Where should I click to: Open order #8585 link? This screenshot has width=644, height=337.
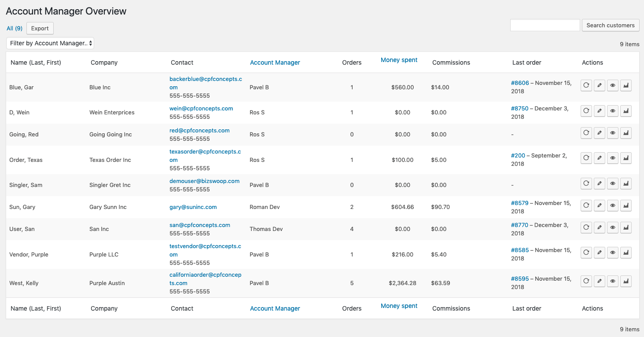pyautogui.click(x=520, y=250)
